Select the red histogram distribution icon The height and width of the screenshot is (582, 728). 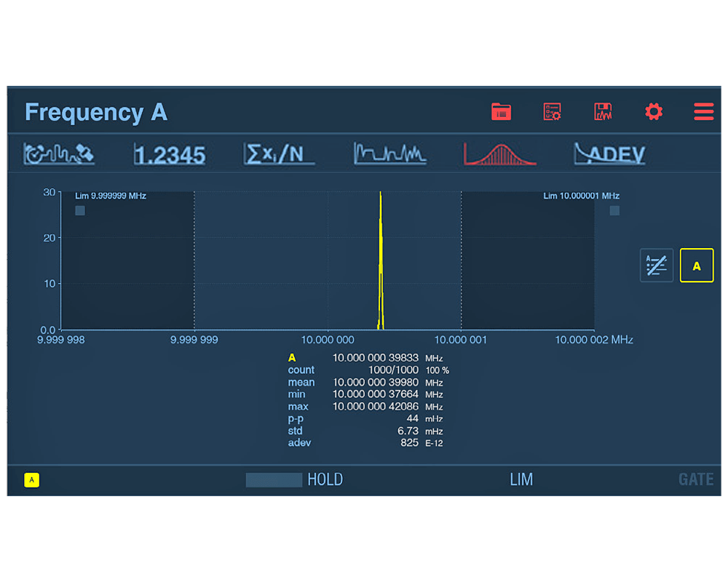pyautogui.click(x=499, y=154)
